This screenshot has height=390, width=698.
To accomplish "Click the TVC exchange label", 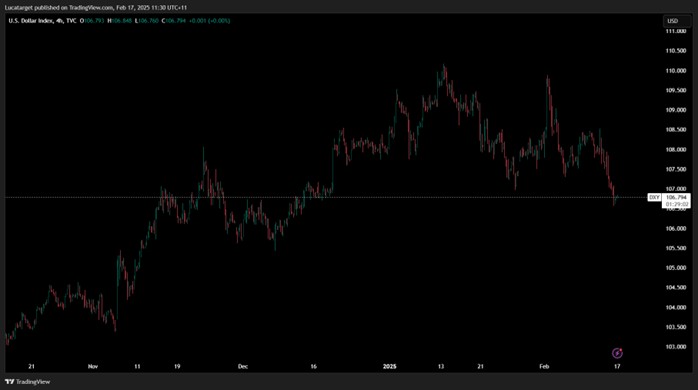I will click(x=71, y=20).
